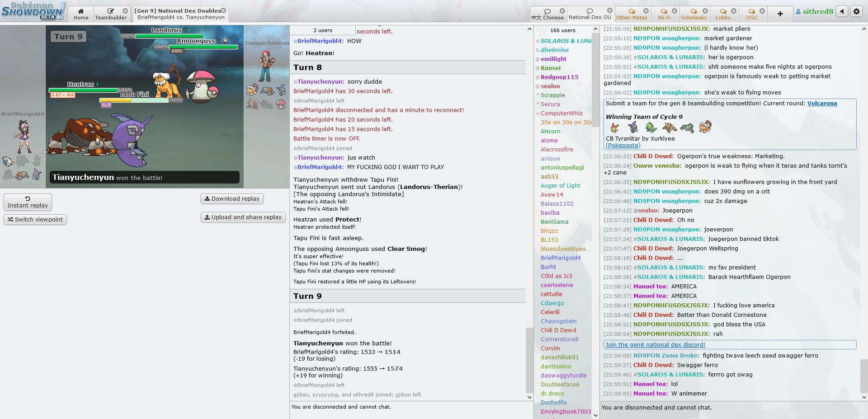Select Cresselia icon under trainer Tianyuchenyun
The image size is (868, 419).
coord(252,104)
